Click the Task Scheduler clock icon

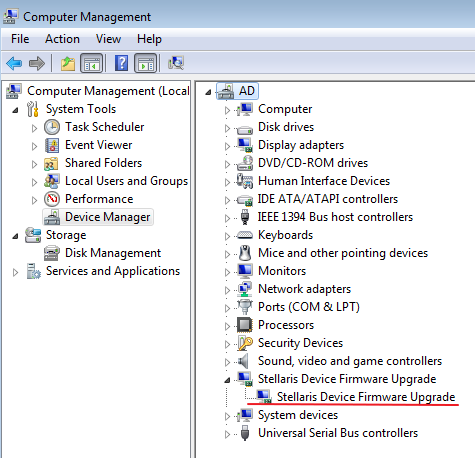point(52,127)
